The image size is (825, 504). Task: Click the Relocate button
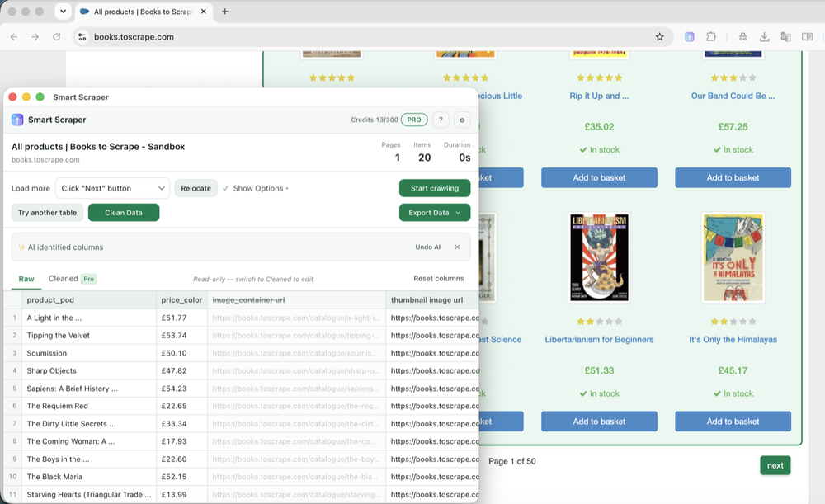(x=196, y=188)
